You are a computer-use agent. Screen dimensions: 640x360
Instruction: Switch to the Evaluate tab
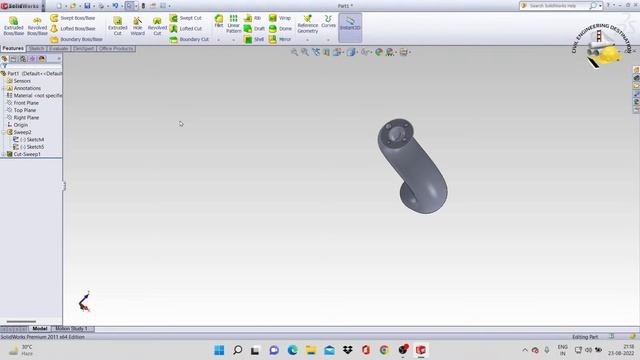[x=59, y=49]
